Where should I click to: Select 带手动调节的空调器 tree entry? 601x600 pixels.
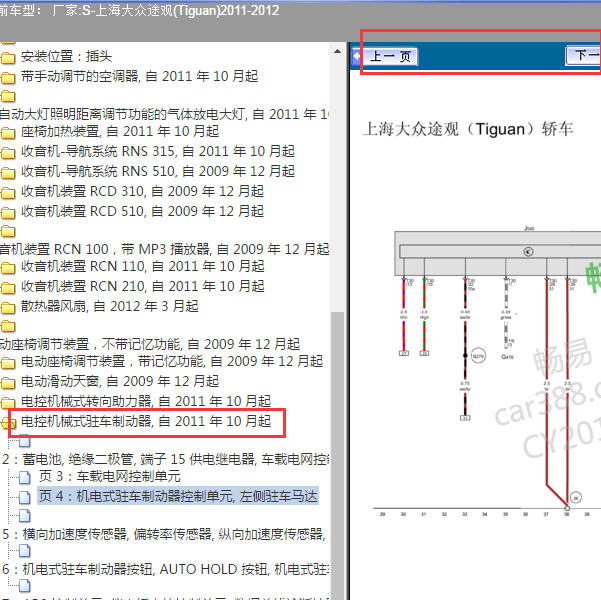(140, 77)
